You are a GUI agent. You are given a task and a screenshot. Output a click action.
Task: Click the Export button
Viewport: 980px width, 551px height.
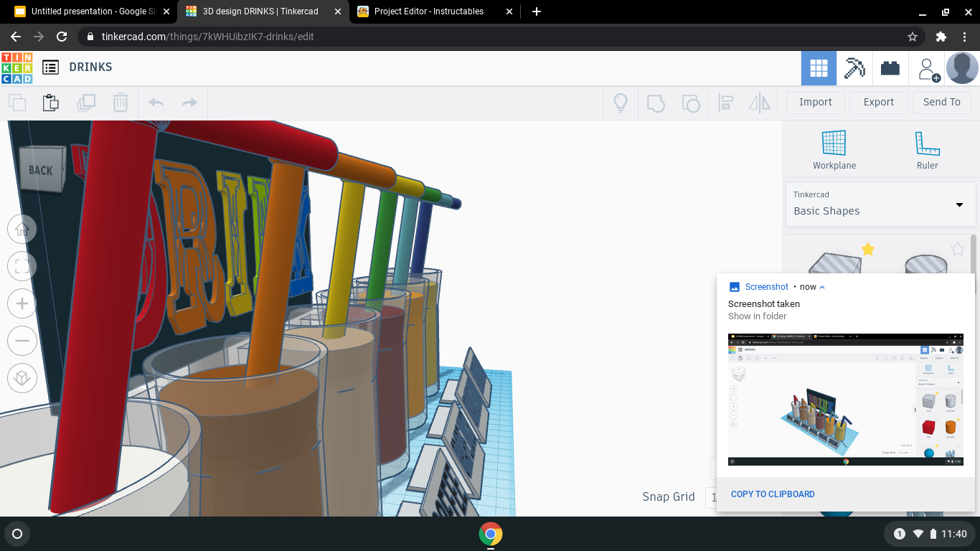[x=878, y=102]
